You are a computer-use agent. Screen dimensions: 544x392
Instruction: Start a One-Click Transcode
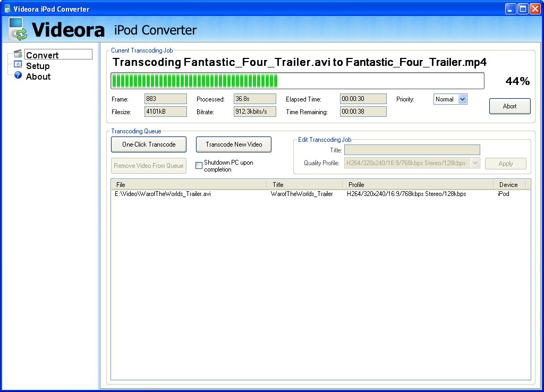pyautogui.click(x=149, y=144)
